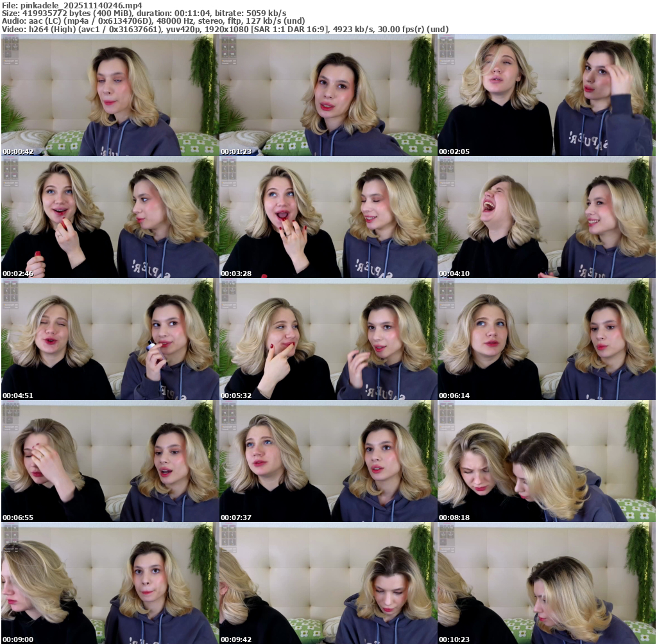Open the thumbnail stamped 00:09:42

pos(328,583)
